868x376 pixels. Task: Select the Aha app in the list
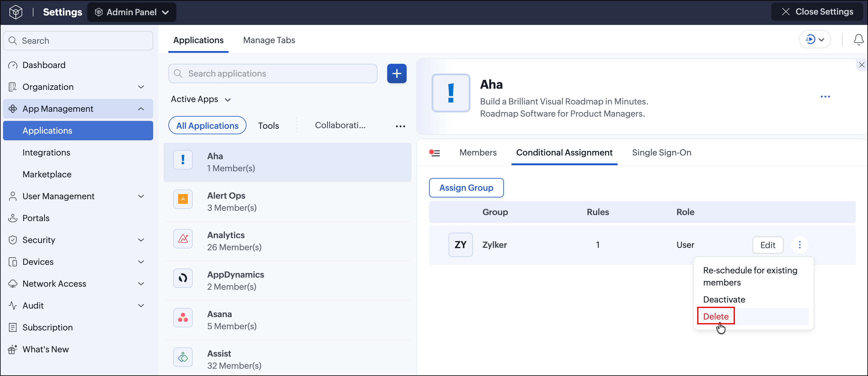click(288, 162)
